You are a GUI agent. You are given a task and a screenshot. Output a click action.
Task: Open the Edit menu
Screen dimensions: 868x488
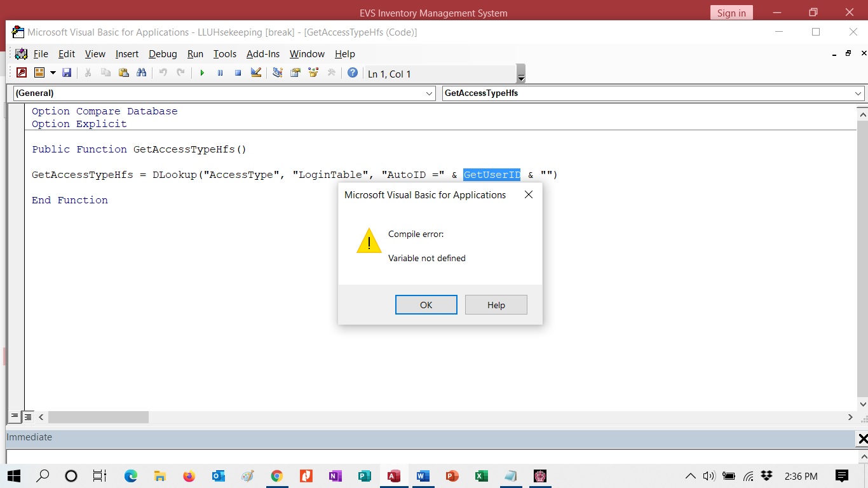click(x=67, y=54)
